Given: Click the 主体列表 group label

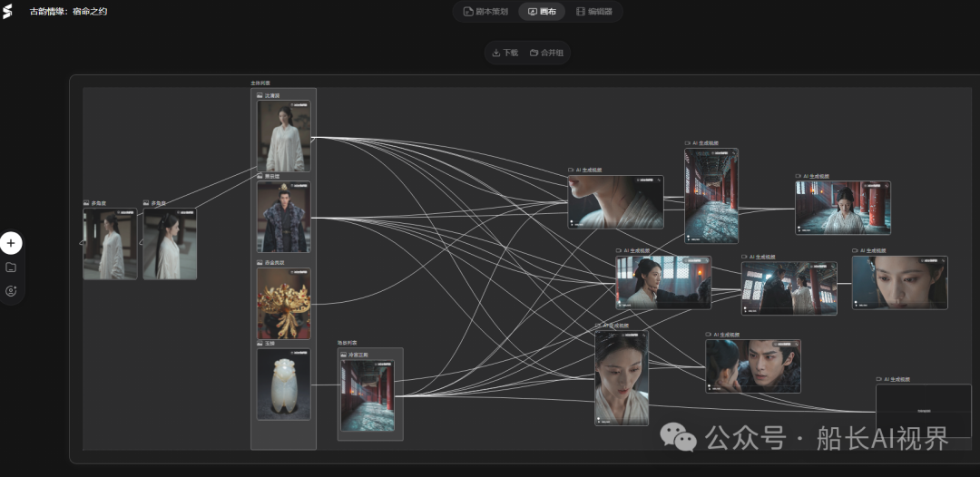Looking at the screenshot, I should click(x=260, y=83).
